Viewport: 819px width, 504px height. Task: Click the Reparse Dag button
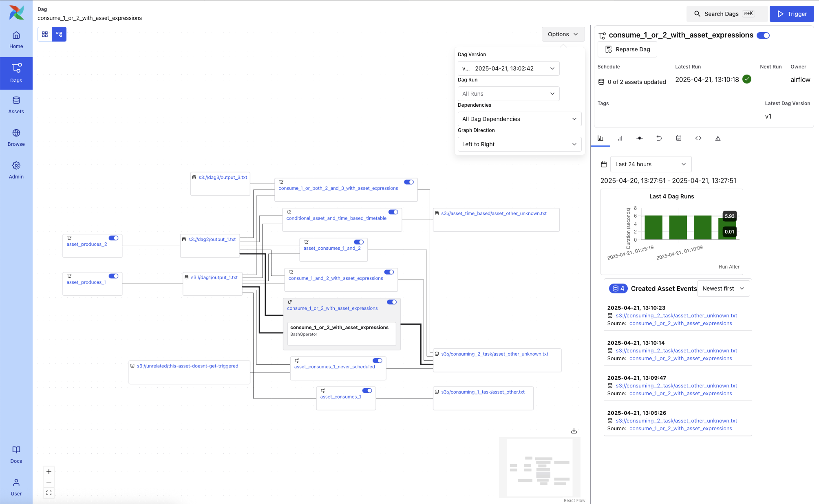[x=627, y=49]
